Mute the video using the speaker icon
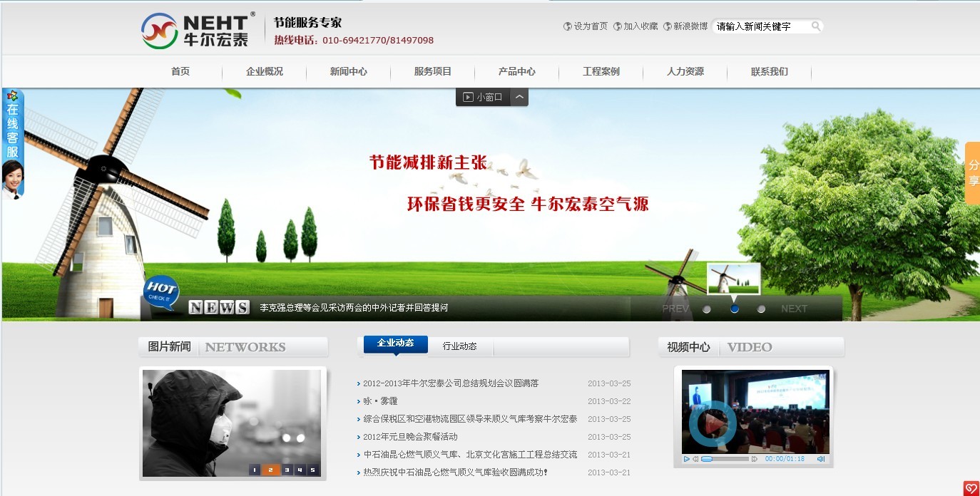 [821, 459]
